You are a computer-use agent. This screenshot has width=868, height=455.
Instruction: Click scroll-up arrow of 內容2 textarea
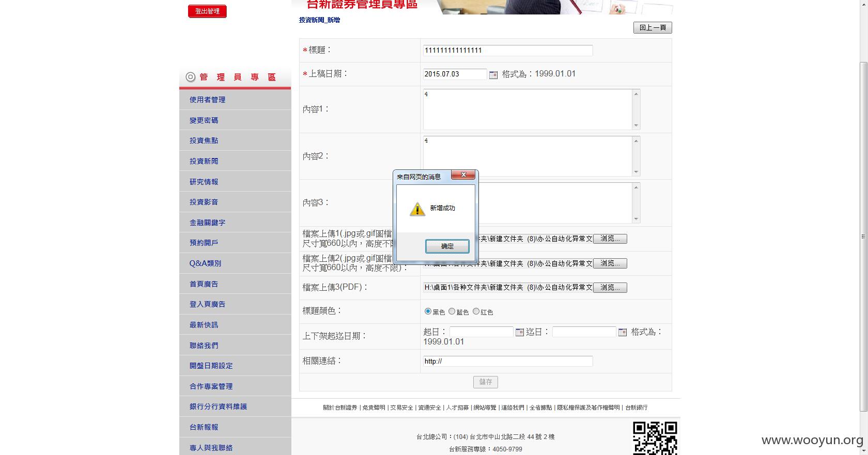pos(636,140)
